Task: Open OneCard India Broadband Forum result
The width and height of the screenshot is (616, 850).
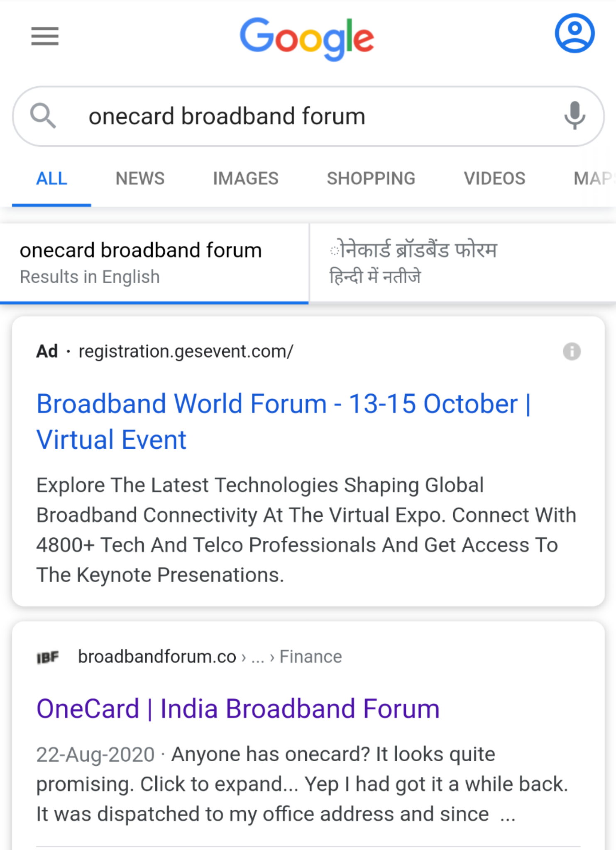Action: [238, 708]
